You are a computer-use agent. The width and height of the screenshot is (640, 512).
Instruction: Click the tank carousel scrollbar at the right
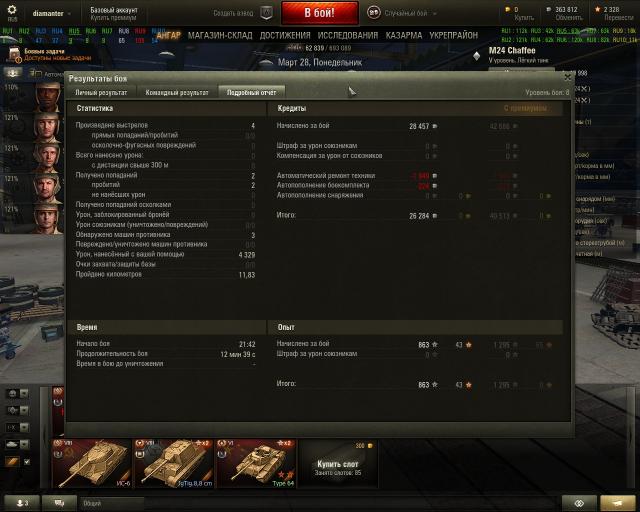(631, 439)
